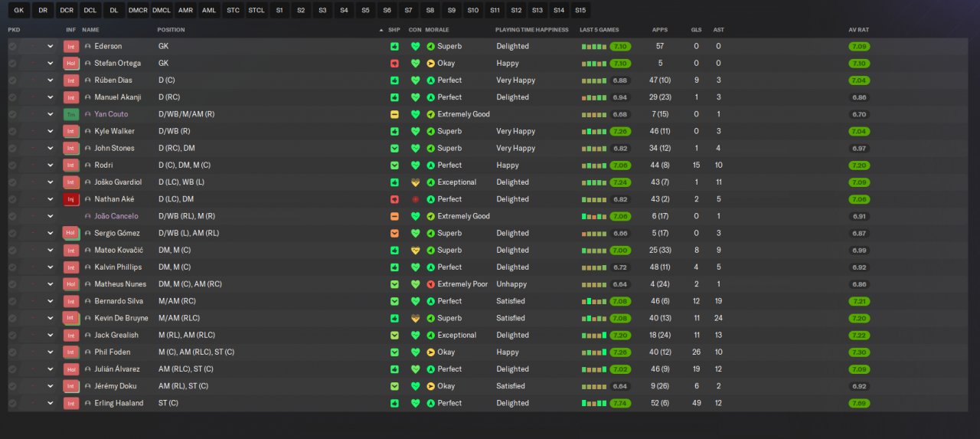Open the dropdown chevron on Manuel Akanji's row
The image size is (980, 439).
(51, 97)
